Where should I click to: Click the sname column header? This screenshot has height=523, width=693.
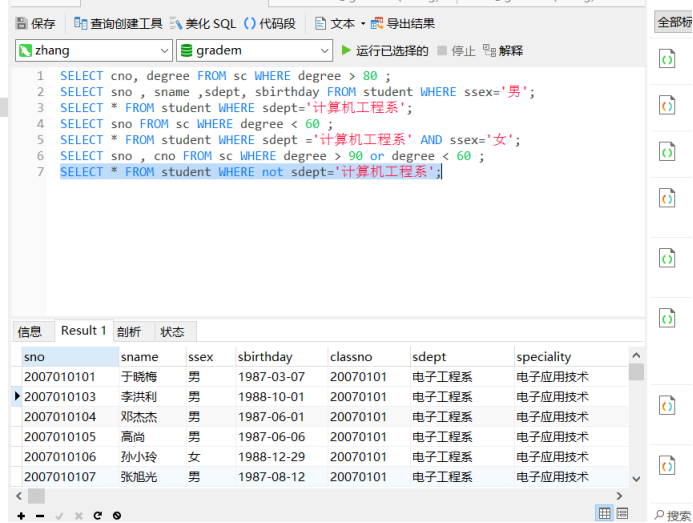pyautogui.click(x=152, y=357)
